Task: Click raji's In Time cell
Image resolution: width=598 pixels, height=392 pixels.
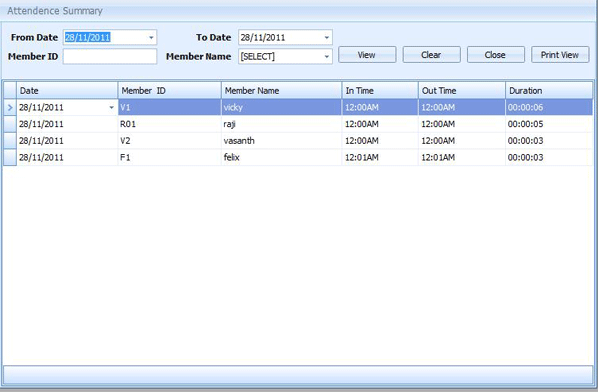Action: pos(380,124)
